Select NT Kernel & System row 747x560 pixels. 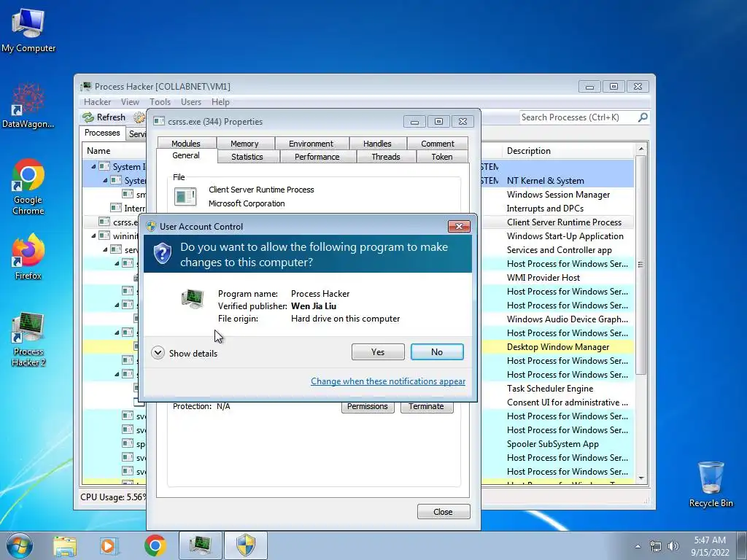[x=558, y=181]
